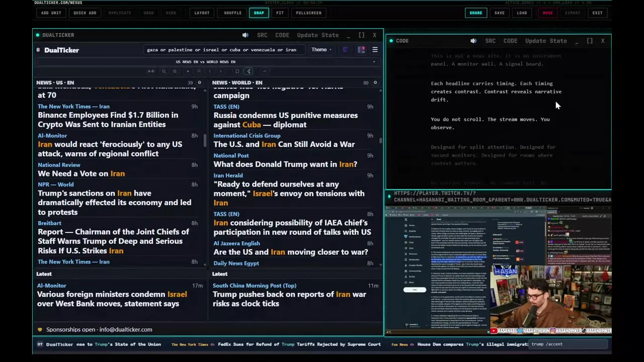This screenshot has width=644, height=362.
Task: Open the Theme dropdown
Action: click(321, 50)
